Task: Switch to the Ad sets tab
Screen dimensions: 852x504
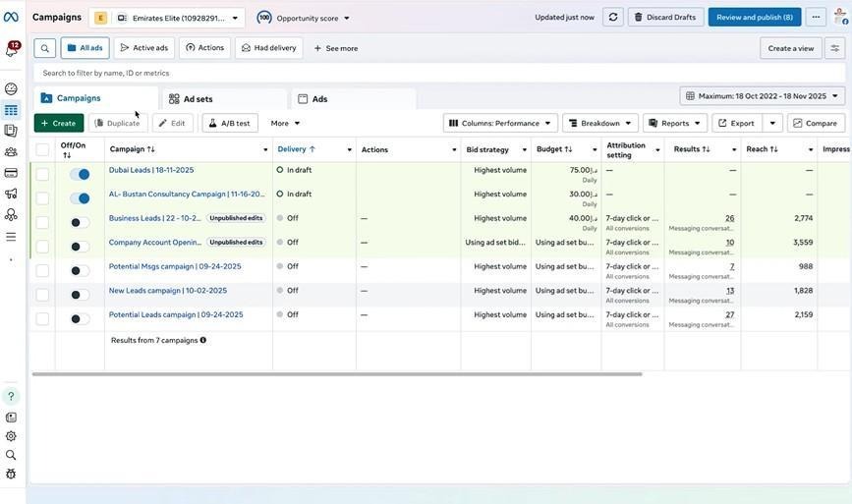Action: (x=224, y=99)
